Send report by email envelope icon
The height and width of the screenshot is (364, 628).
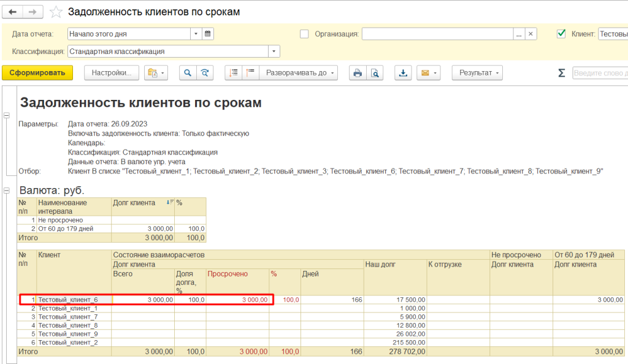[424, 73]
